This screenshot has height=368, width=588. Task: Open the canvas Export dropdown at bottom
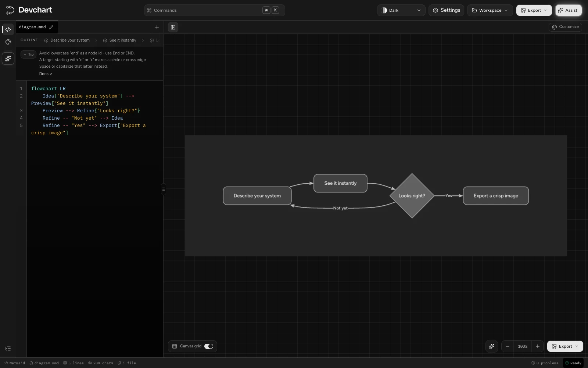[565, 346]
